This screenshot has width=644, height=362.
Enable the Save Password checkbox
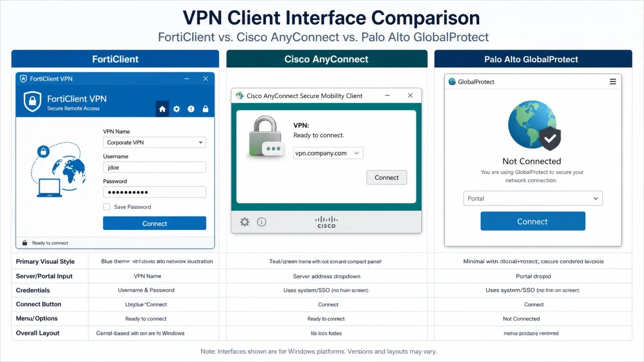pos(107,207)
